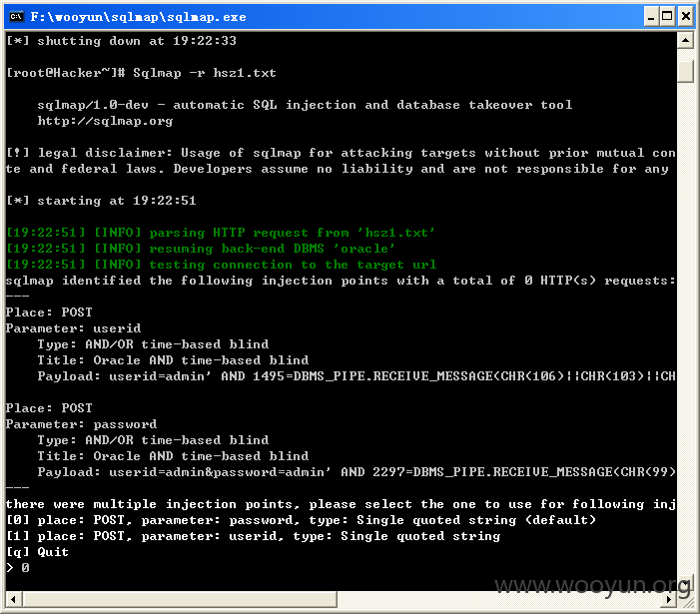Click option [1] parameter: userid line
The width and height of the screenshot is (700, 614).
pos(253,536)
